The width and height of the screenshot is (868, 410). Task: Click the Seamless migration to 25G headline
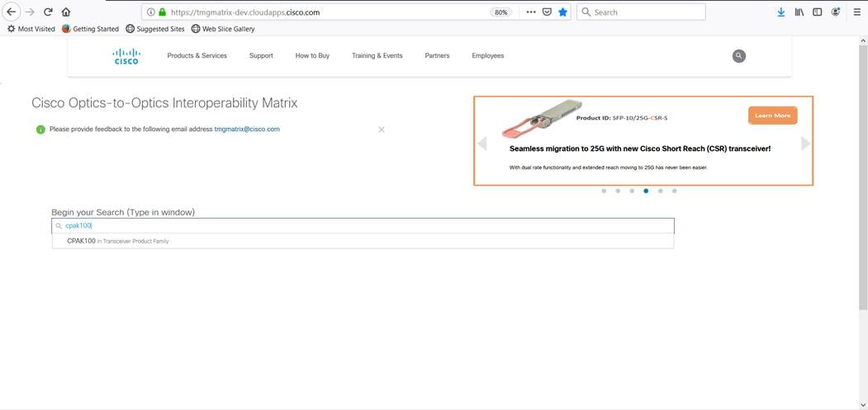point(640,148)
